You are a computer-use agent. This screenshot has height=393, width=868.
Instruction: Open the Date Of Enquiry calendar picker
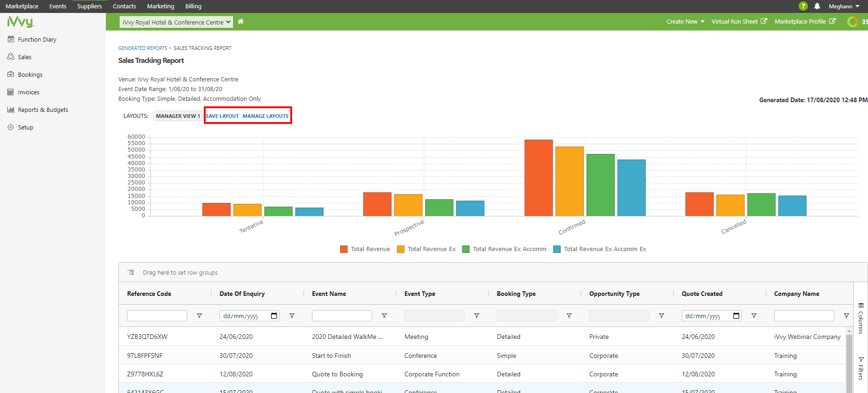[274, 316]
